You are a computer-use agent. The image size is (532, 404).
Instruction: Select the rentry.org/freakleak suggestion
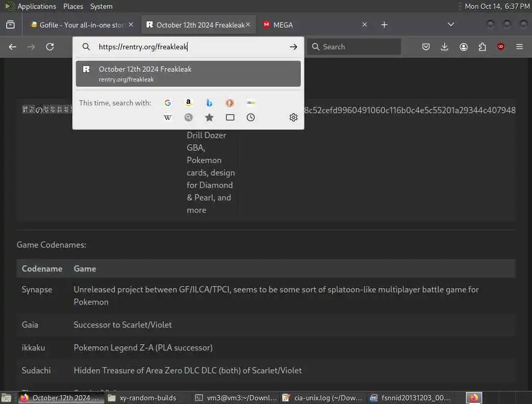coord(188,74)
